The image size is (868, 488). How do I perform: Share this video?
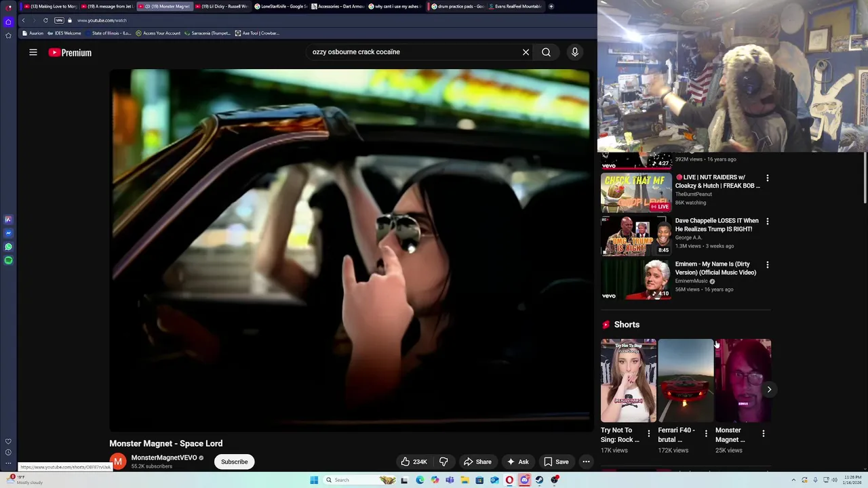pos(477,462)
